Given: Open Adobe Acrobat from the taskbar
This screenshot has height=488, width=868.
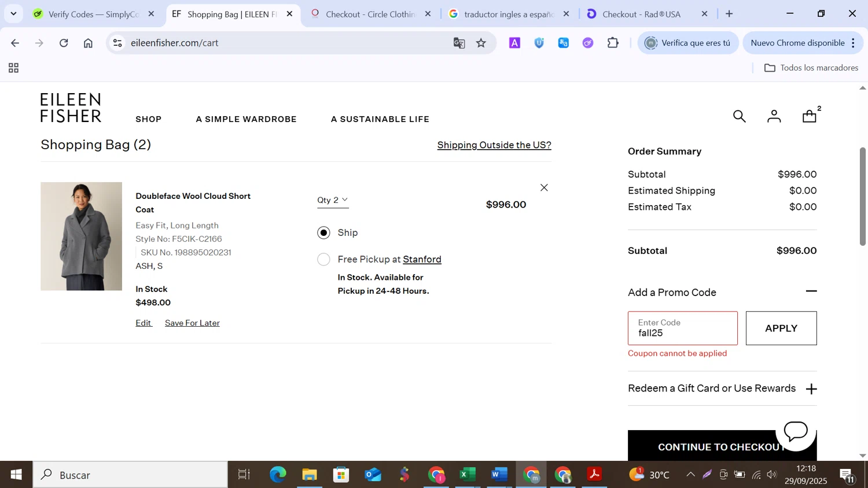Looking at the screenshot, I should coord(594,475).
